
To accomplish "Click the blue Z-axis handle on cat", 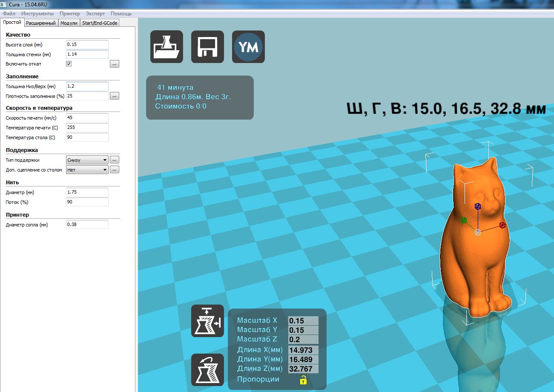I will coord(478,206).
